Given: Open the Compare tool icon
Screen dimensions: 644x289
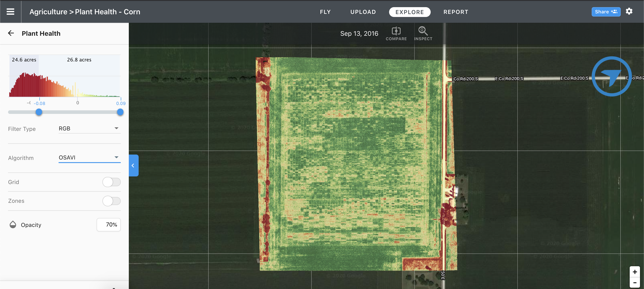Looking at the screenshot, I should click(396, 34).
